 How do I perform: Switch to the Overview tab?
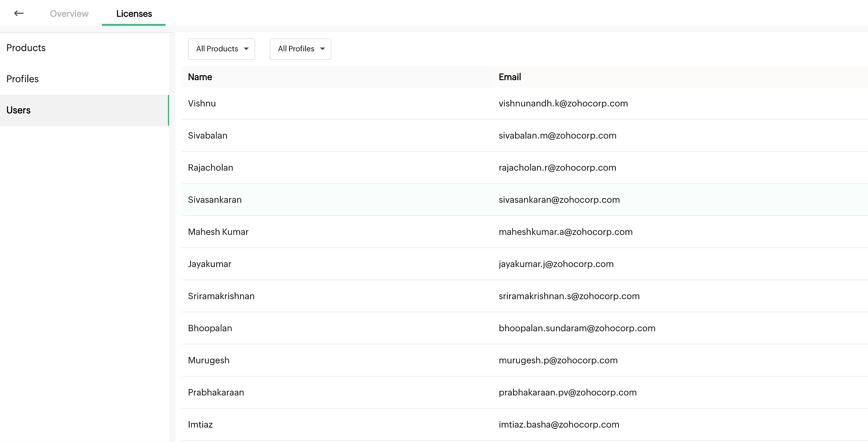tap(69, 13)
